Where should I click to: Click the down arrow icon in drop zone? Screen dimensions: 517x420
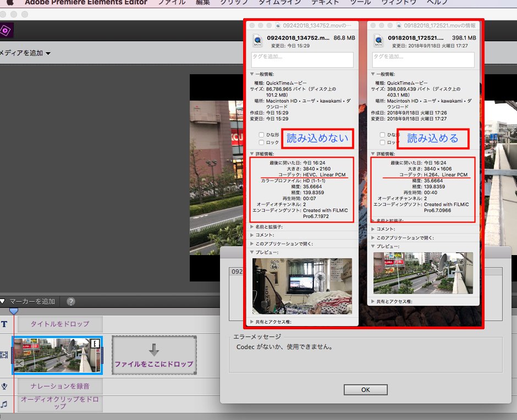coord(154,350)
